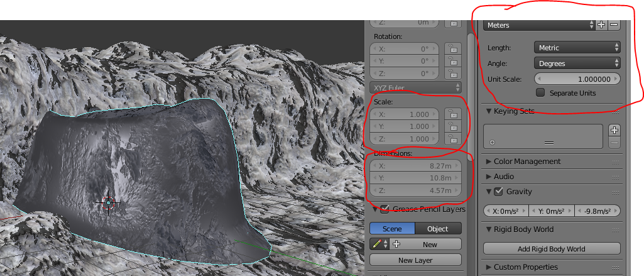Lock the Rotation Z value
Image resolution: width=644 pixels, height=276 pixels.
coord(452,74)
